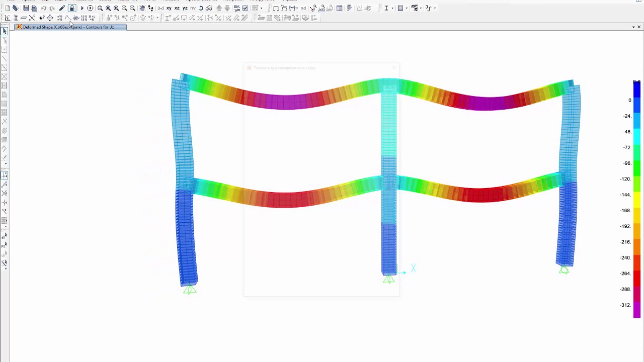Click the X axis label near origin
The height and width of the screenshot is (362, 644).
(x=413, y=268)
